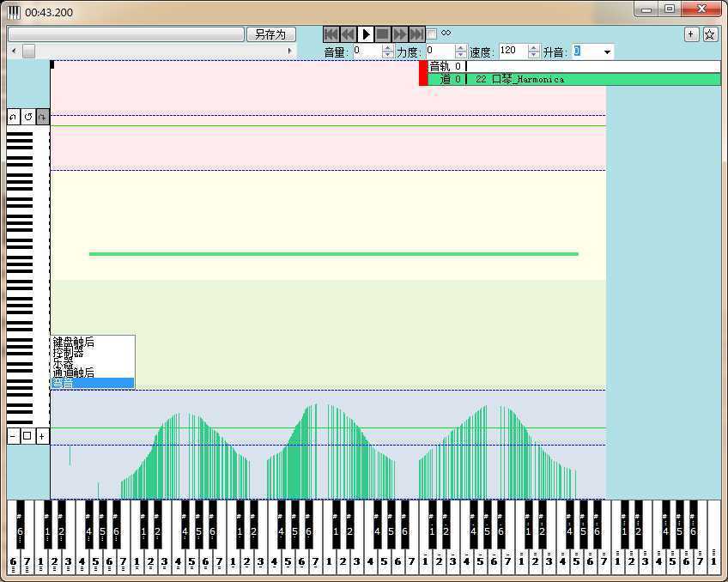Start playback with the play button
728x582 pixels.
[366, 34]
